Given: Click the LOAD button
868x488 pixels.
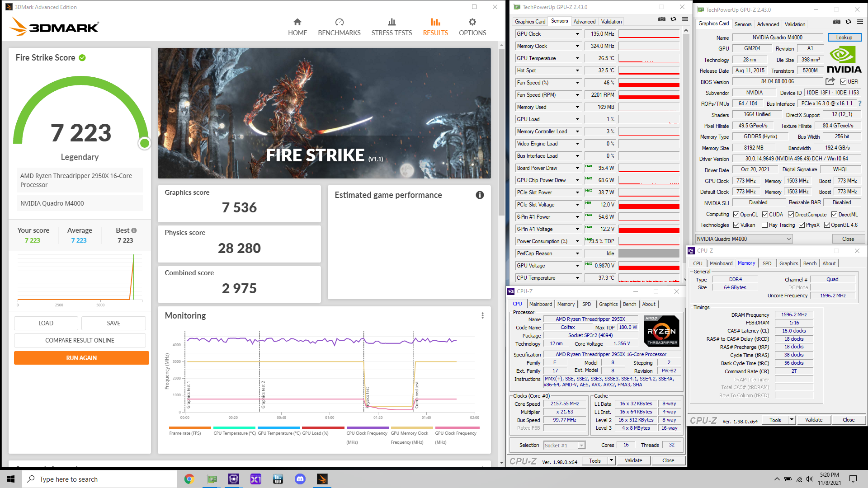Looking at the screenshot, I should click(46, 323).
